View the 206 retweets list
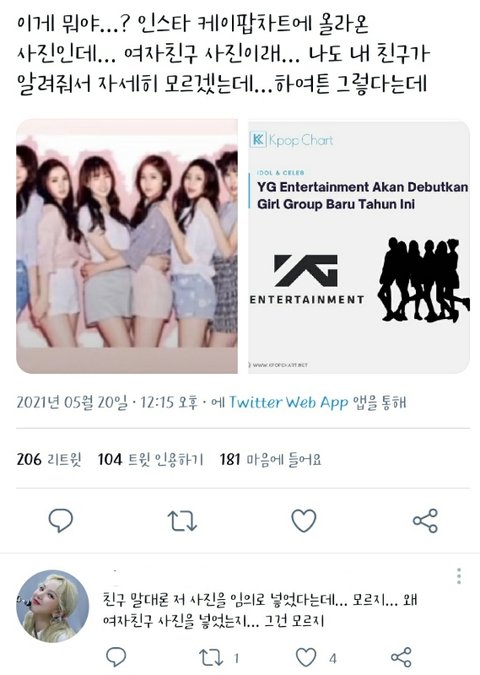Viewport: 480px width, 675px height. coord(49,459)
